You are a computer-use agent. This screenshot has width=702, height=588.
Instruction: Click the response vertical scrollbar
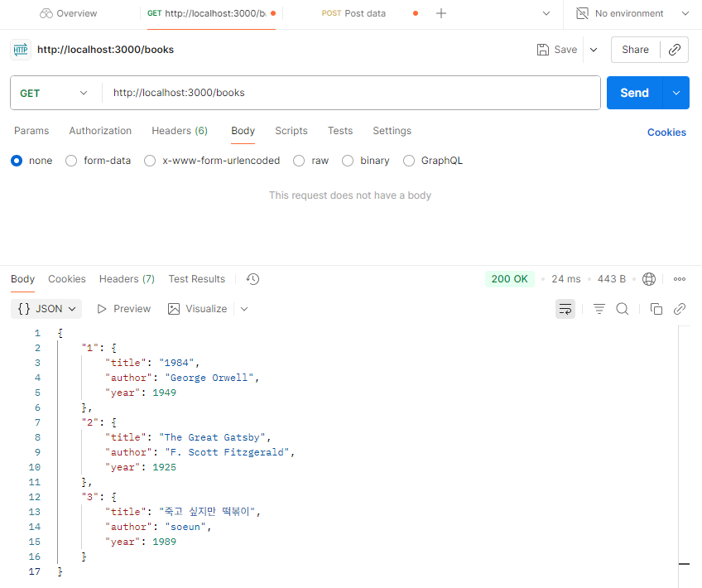click(684, 457)
